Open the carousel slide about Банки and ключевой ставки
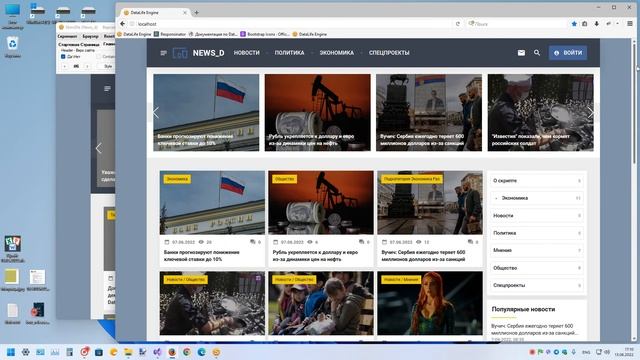This screenshot has height=360, width=640. click(206, 112)
